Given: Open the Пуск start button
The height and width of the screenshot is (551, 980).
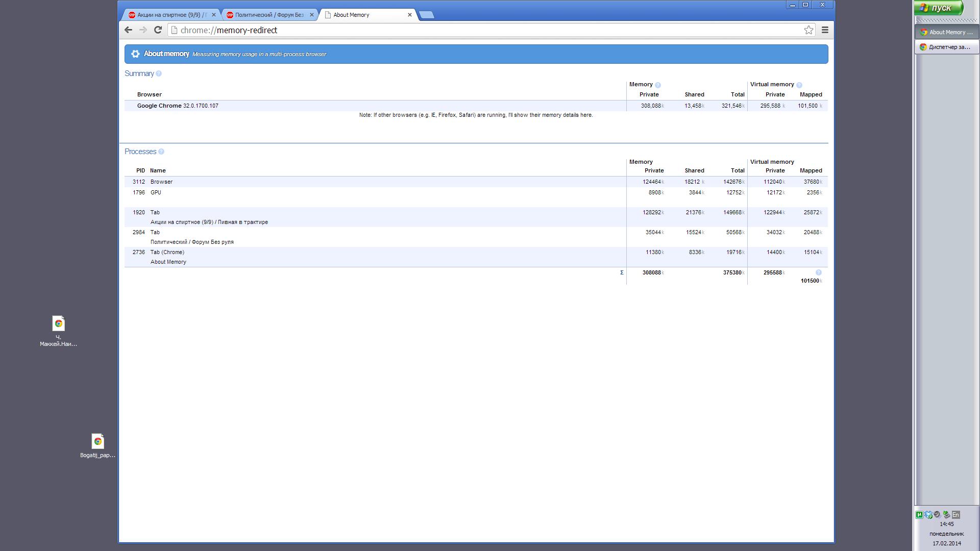Looking at the screenshot, I should 938,8.
